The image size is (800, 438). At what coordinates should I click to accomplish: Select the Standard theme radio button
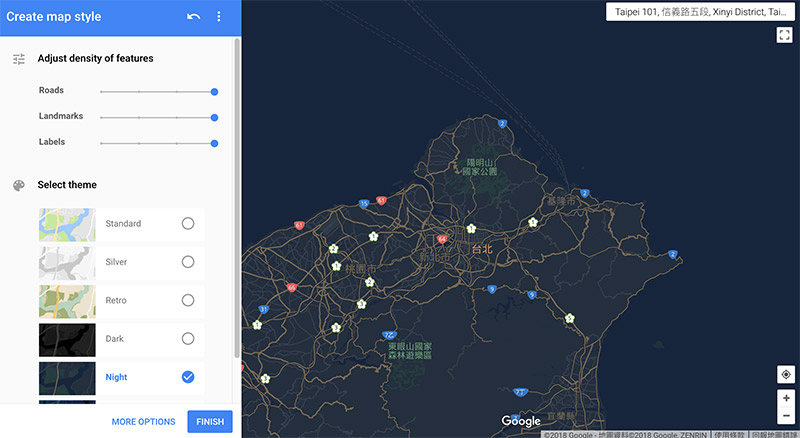click(188, 224)
